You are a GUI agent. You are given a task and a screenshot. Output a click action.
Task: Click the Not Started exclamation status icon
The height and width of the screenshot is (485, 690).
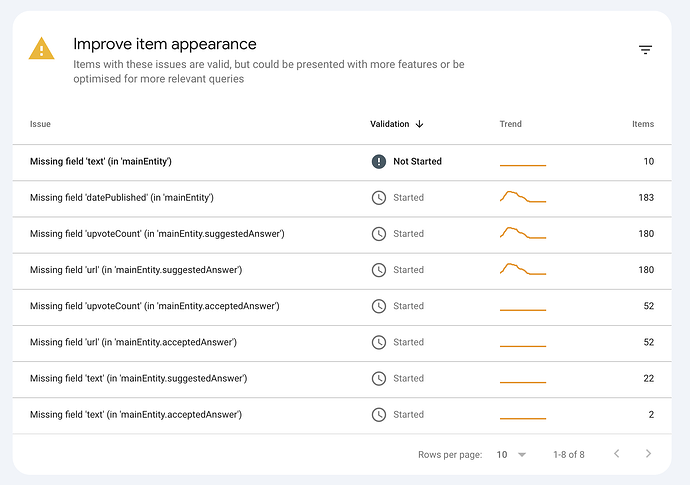coord(378,162)
